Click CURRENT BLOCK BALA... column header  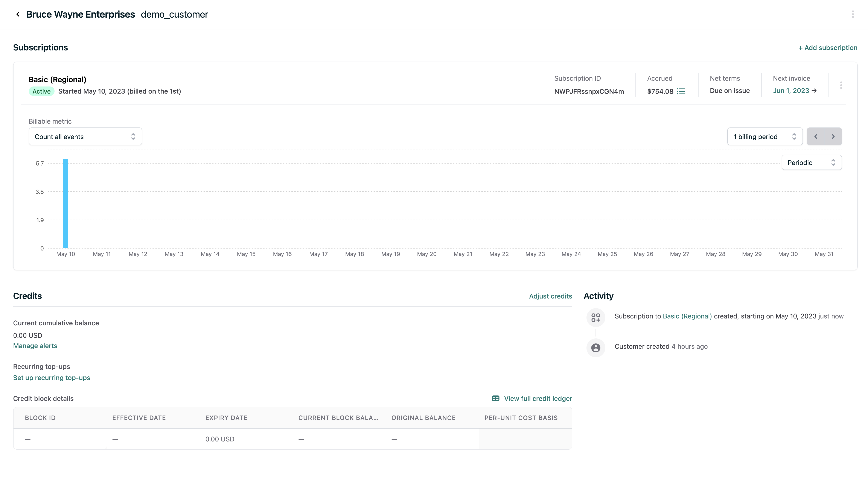(x=338, y=418)
